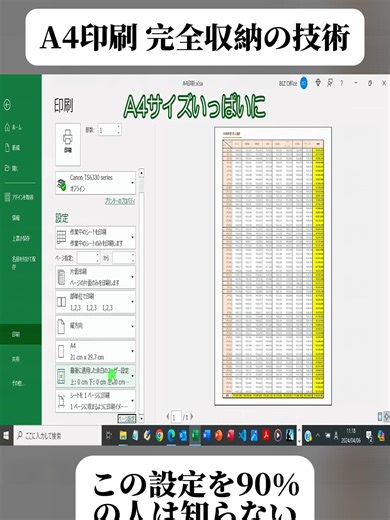Go to previous preview page arrow
This screenshot has height=520, width=390.
tap(168, 416)
